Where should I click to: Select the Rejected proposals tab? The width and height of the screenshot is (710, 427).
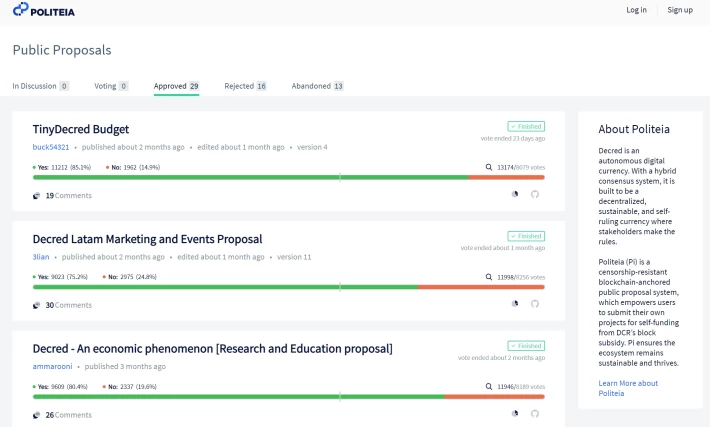[245, 86]
